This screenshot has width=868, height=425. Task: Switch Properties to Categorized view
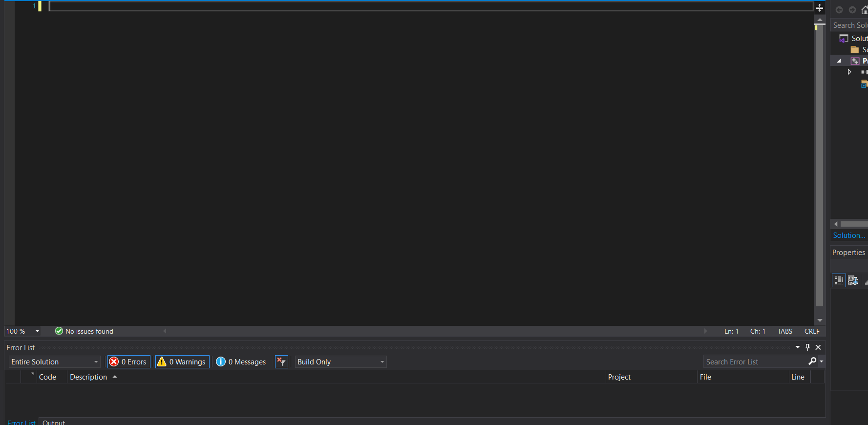pos(839,280)
